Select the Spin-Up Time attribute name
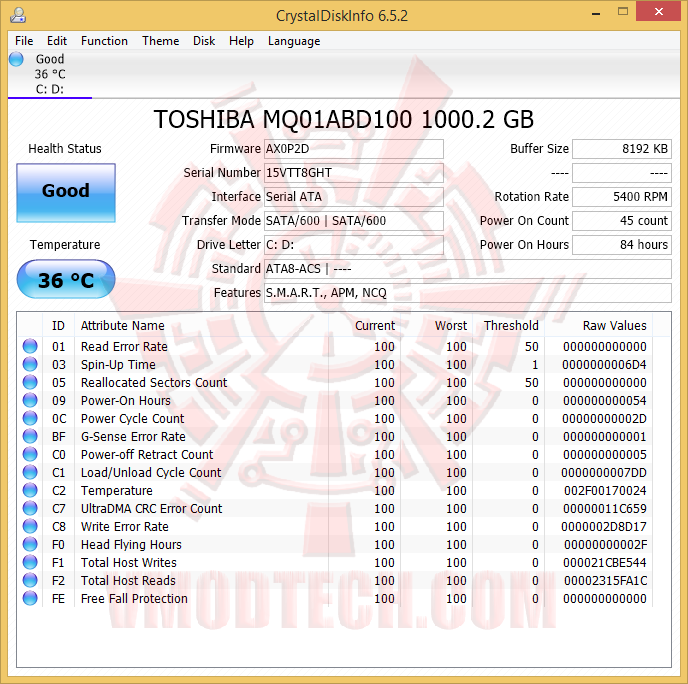Image resolution: width=688 pixels, height=684 pixels. click(x=118, y=365)
